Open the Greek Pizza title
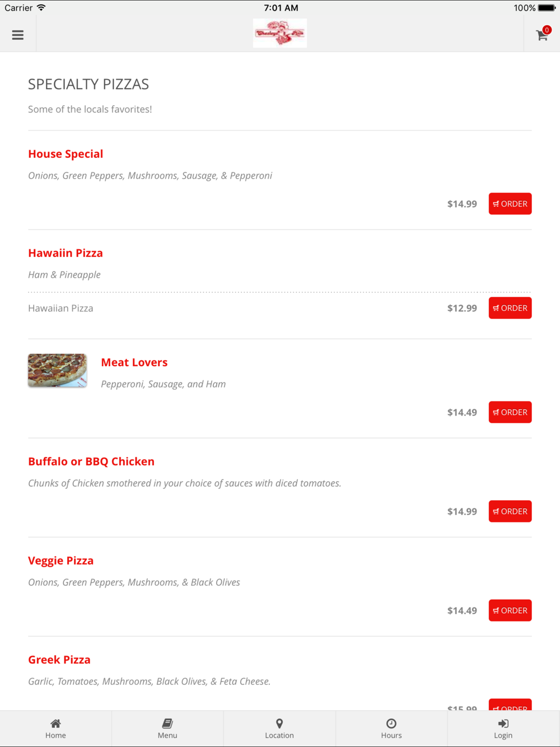560x747 pixels. 59,660
